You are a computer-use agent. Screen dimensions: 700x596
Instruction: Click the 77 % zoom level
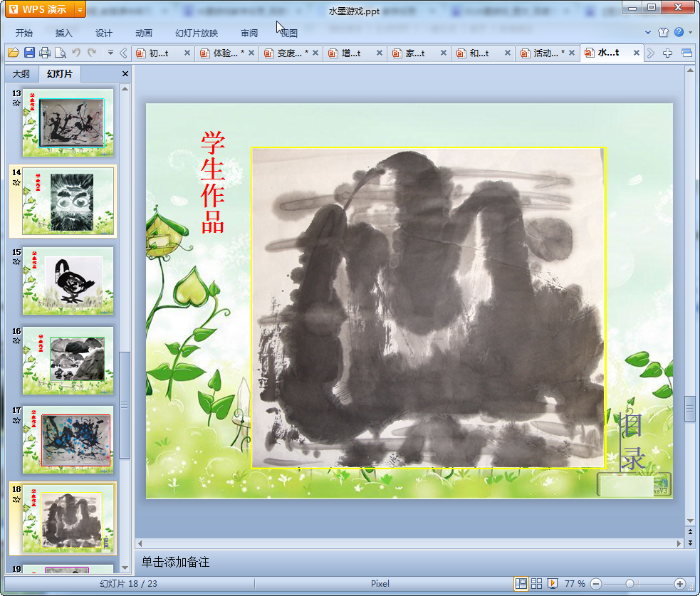point(575,583)
